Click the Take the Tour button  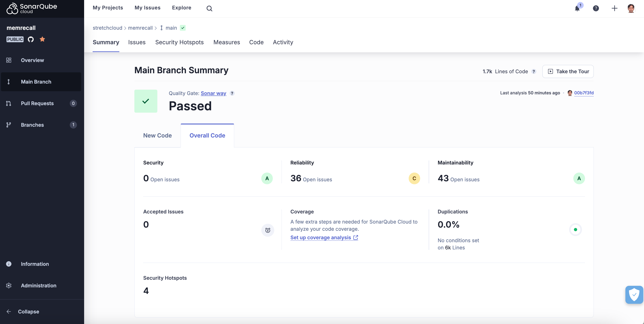tap(568, 71)
